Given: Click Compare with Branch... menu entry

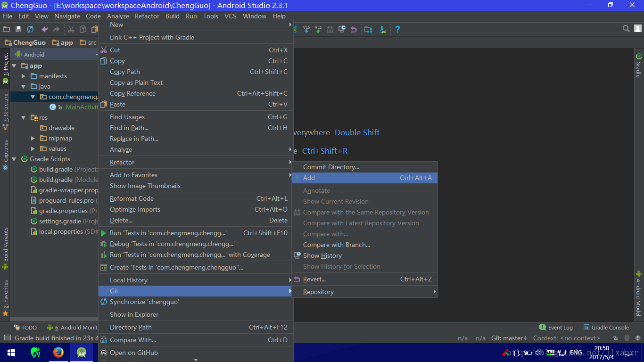Looking at the screenshot, I should (x=365, y=245).
